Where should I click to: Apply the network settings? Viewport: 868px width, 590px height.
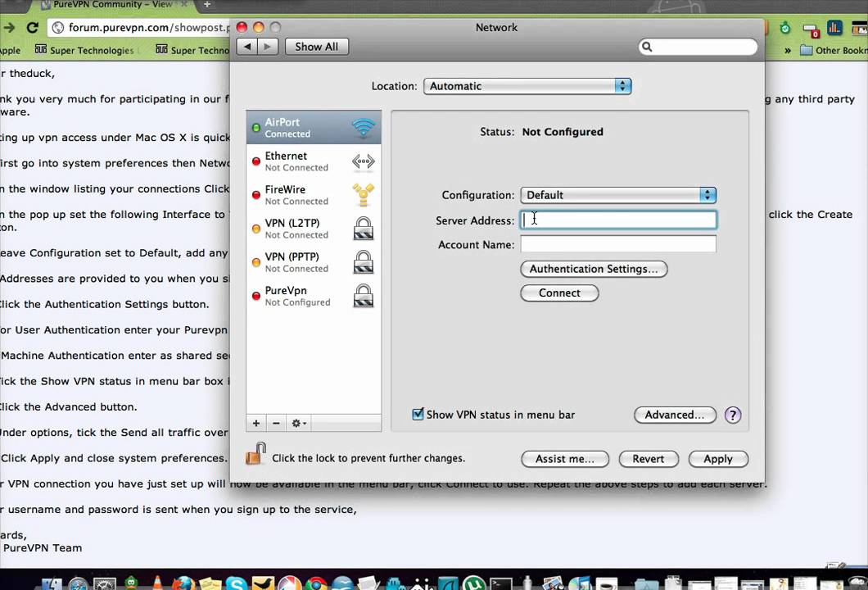pos(718,459)
